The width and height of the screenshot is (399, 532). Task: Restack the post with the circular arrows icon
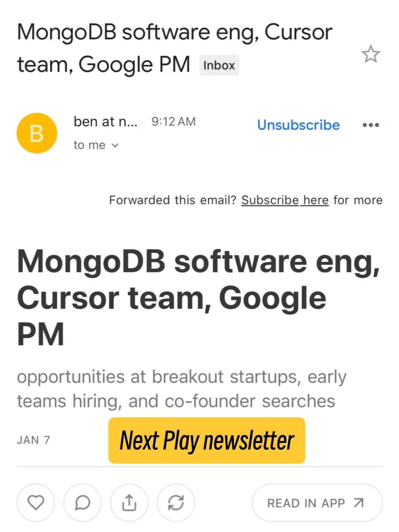click(176, 502)
